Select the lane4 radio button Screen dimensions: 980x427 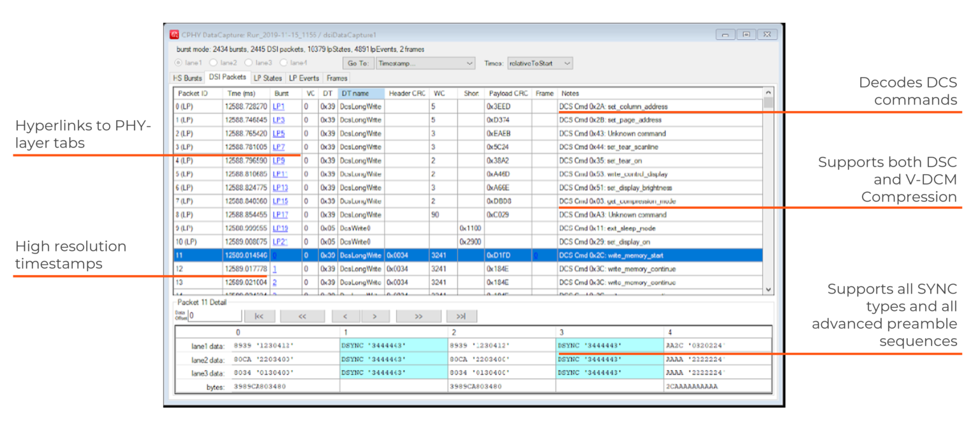pyautogui.click(x=283, y=63)
